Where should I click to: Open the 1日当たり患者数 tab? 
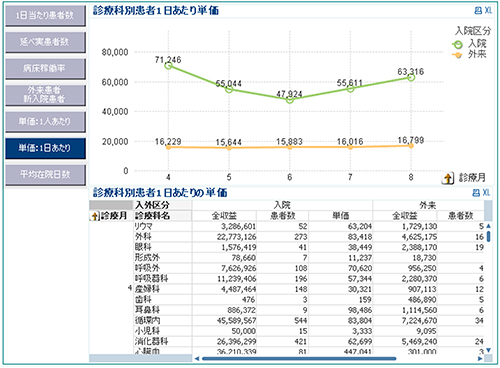[x=45, y=15]
